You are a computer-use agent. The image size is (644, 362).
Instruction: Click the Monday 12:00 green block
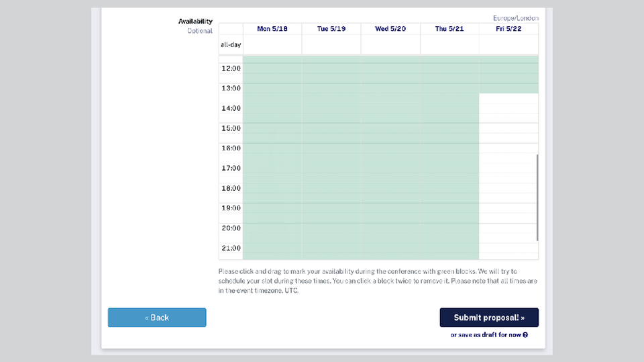[x=272, y=69]
